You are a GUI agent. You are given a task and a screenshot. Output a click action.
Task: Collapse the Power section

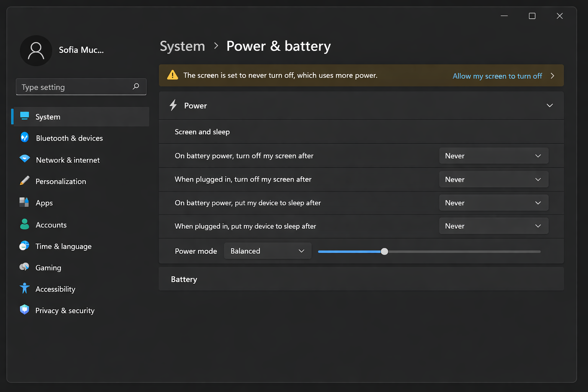pos(550,105)
